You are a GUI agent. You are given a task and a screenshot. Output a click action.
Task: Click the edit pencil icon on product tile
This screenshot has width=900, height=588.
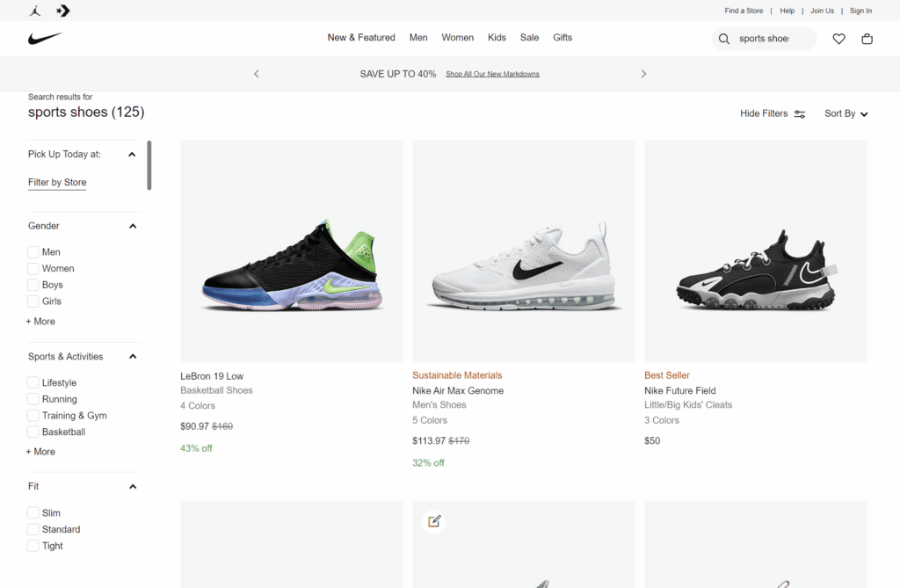(x=433, y=520)
